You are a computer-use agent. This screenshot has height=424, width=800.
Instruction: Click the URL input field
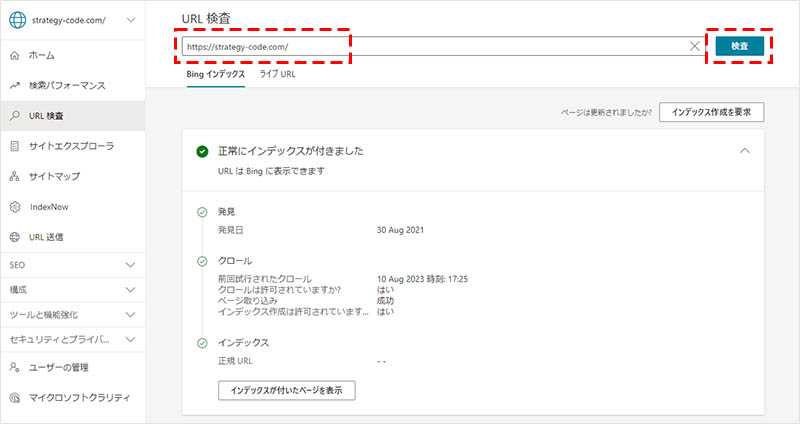click(x=430, y=46)
